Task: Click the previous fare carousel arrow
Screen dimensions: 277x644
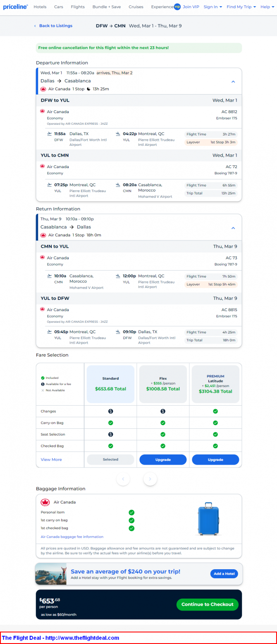Action: pos(123,479)
